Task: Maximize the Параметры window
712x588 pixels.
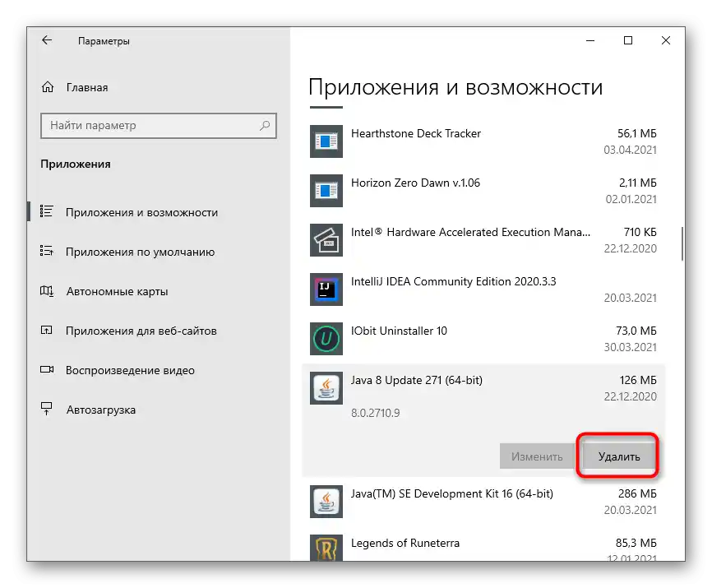Action: pyautogui.click(x=628, y=40)
